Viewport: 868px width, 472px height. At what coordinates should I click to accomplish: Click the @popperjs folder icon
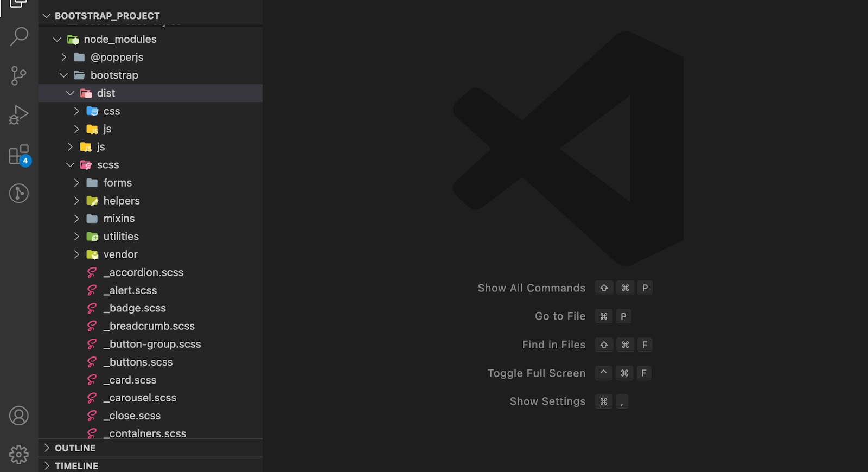[79, 57]
